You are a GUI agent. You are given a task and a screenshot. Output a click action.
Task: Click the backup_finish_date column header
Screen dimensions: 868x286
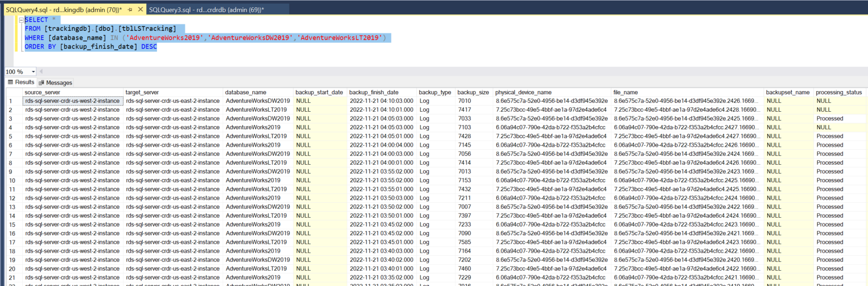(382, 92)
